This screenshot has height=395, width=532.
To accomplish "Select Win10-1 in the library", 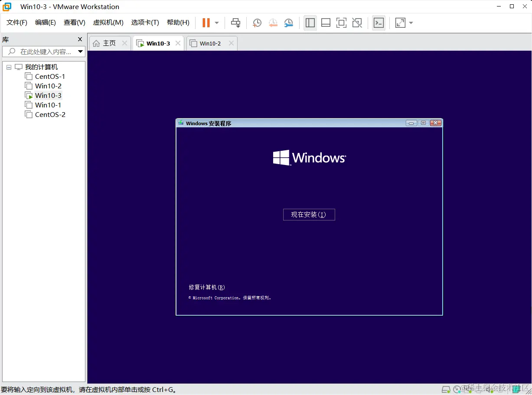I will 48,105.
